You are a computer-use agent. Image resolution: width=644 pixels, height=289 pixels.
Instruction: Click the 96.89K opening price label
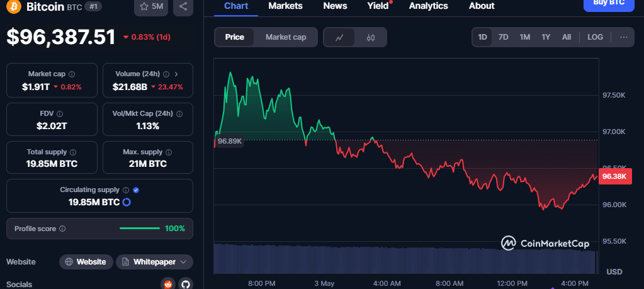(x=230, y=141)
